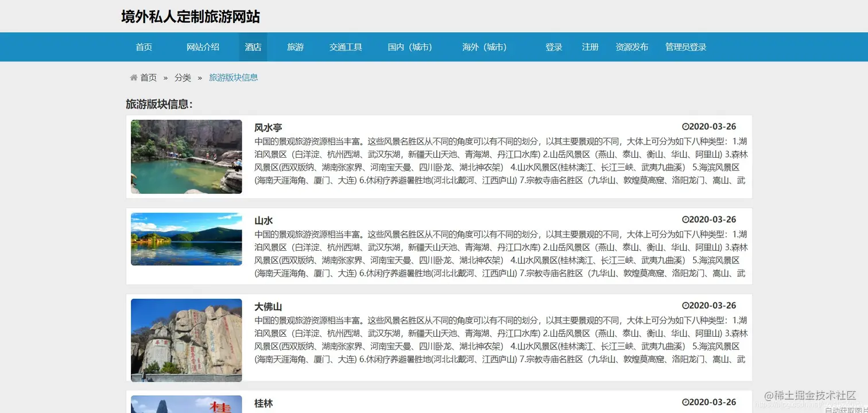
Task: Click the clock icon beside 大佛山's date
Action: click(684, 305)
